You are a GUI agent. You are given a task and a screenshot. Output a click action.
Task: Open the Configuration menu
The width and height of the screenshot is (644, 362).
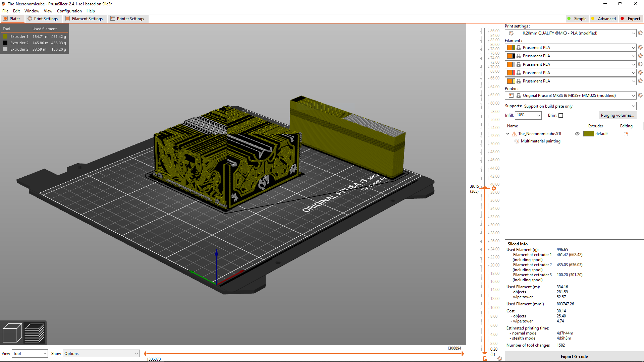coord(69,11)
